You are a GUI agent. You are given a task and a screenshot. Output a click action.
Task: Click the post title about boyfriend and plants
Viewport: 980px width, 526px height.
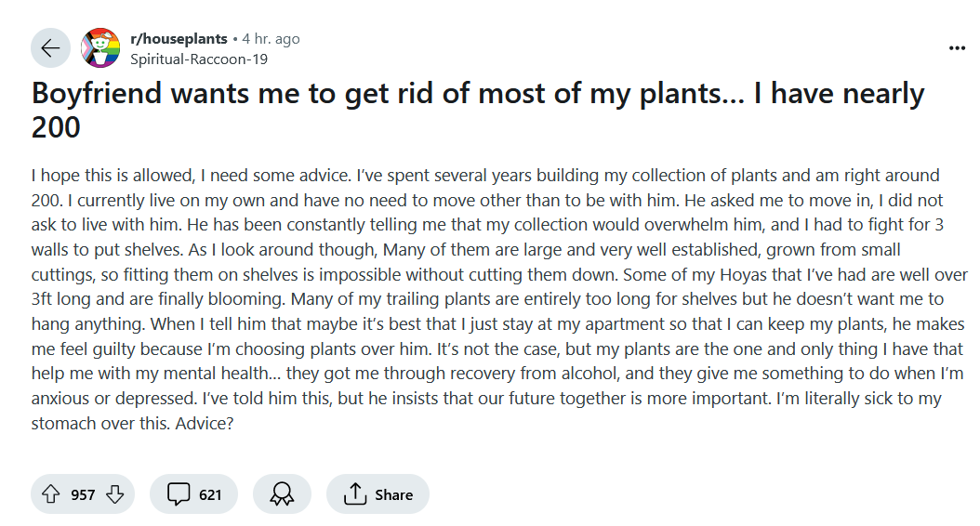coord(478,110)
